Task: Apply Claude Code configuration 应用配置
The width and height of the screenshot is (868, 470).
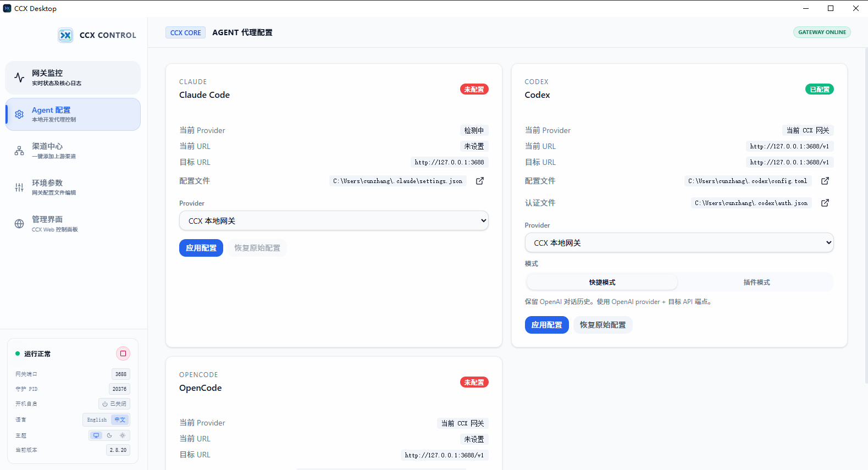Action: pos(201,248)
